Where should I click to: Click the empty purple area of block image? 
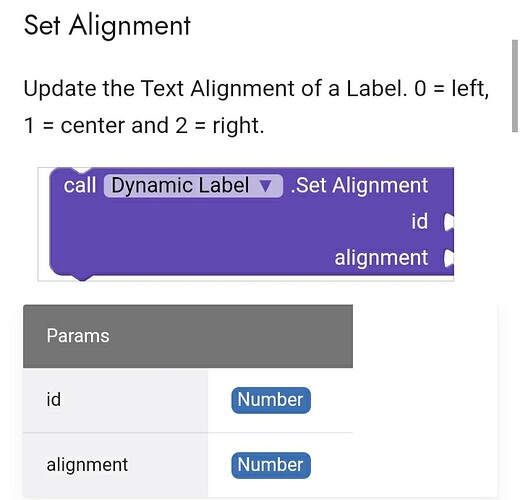200,237
